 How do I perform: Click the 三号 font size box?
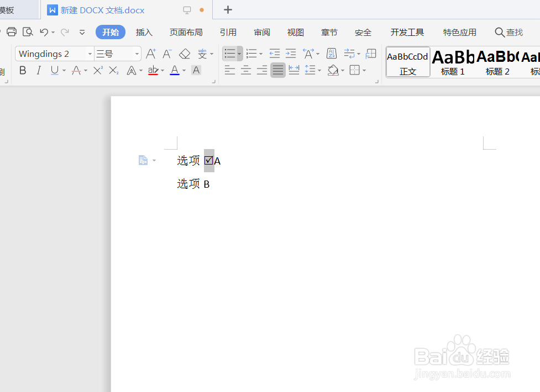click(x=113, y=54)
